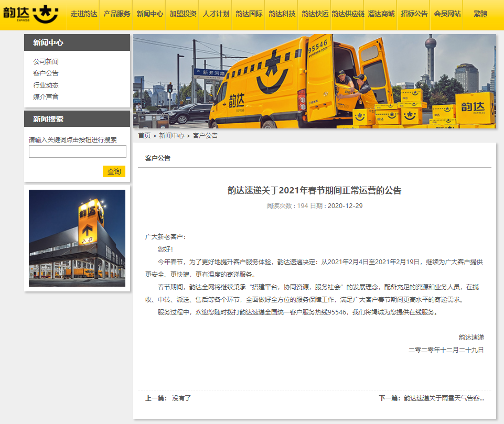Select 人才计划 in the nav bar

pyautogui.click(x=216, y=14)
